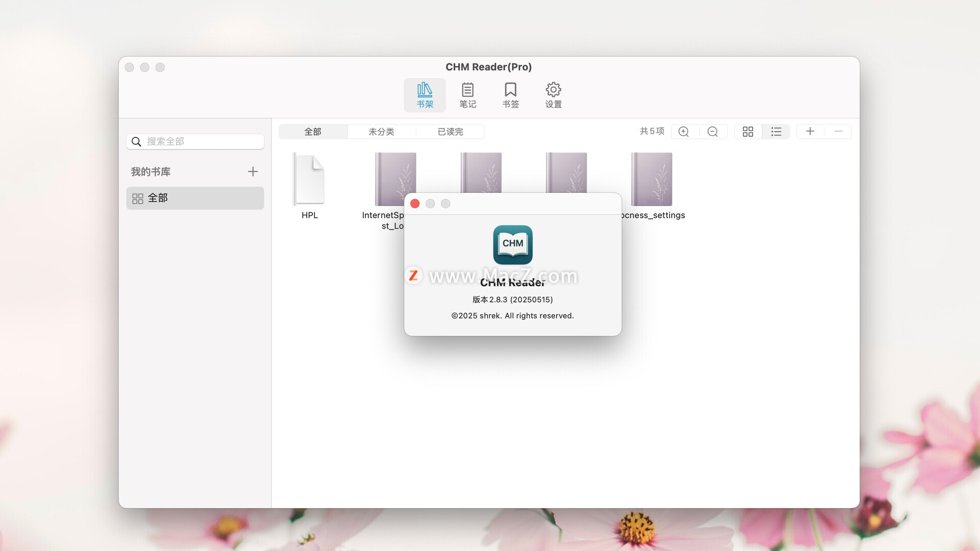The image size is (980, 551).
Task: Open the 书架 bookshelf tab
Action: click(x=425, y=95)
